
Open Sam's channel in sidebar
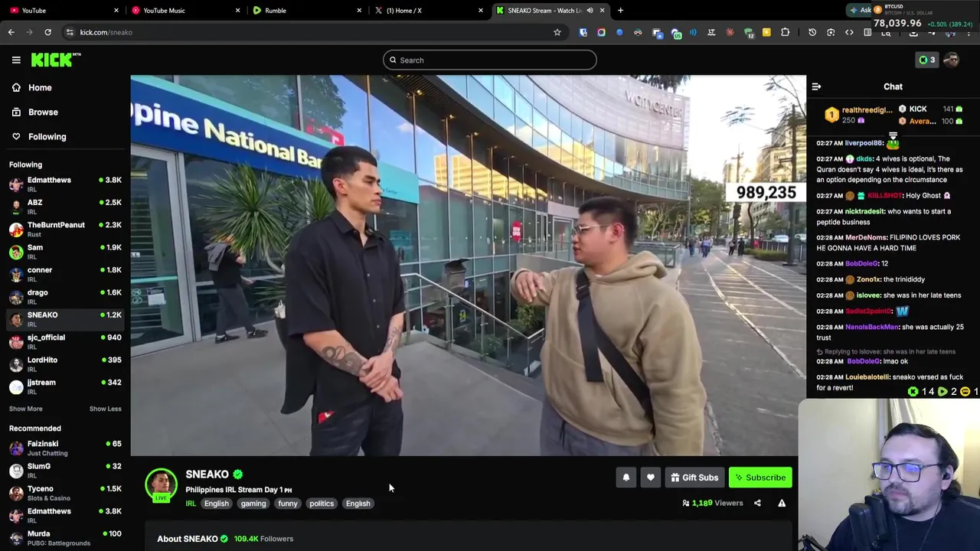(65, 251)
